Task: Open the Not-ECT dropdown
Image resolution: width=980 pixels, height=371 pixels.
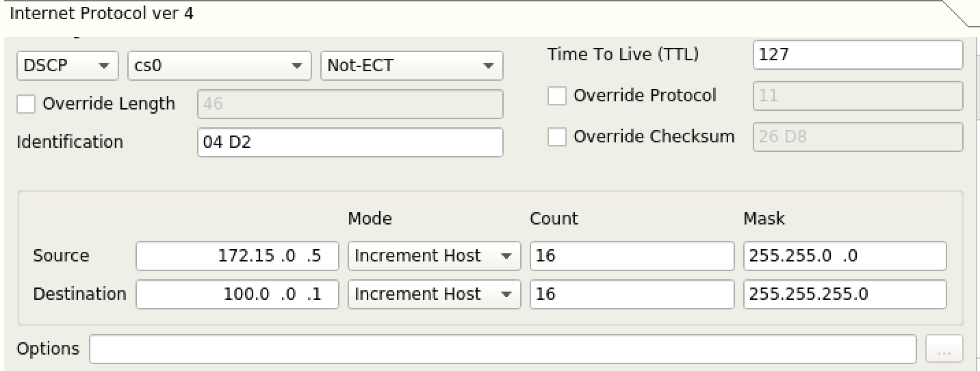Action: pos(411,66)
